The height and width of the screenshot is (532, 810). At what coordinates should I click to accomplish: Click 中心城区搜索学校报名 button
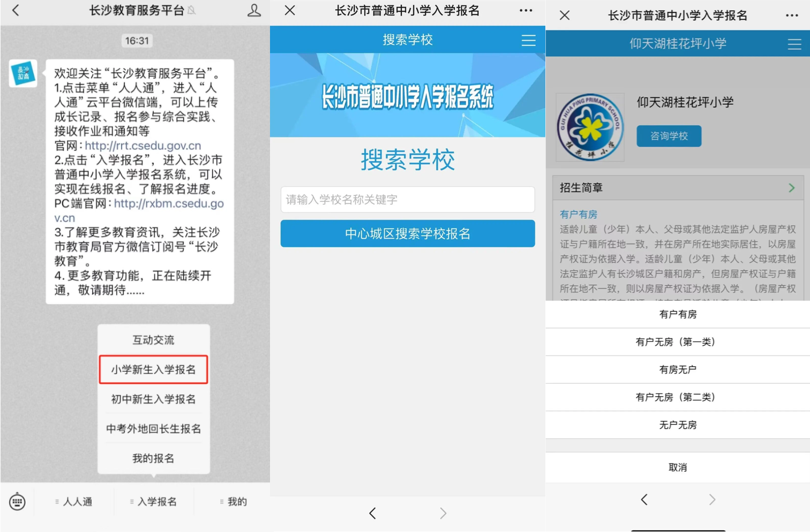(407, 233)
